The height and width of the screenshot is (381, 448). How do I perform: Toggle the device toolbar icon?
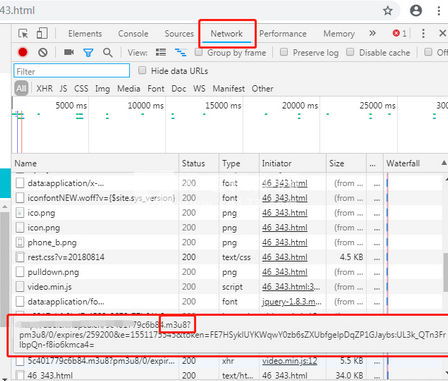(x=42, y=33)
